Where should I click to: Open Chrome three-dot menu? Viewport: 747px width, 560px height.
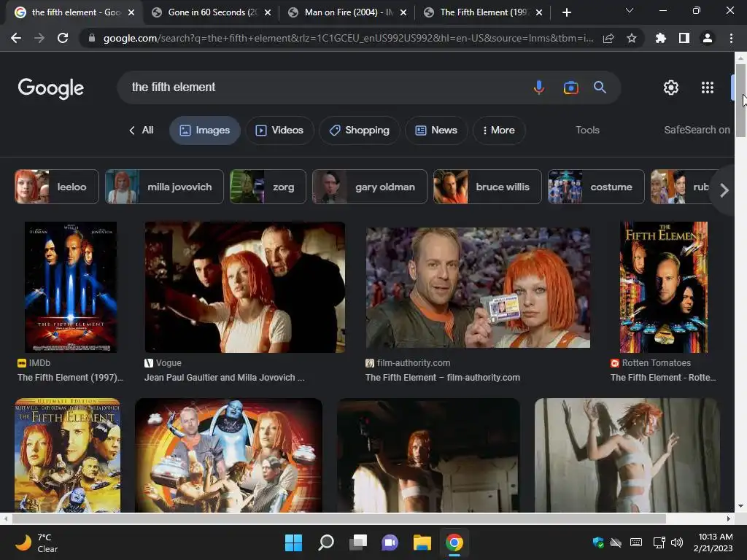731,38
